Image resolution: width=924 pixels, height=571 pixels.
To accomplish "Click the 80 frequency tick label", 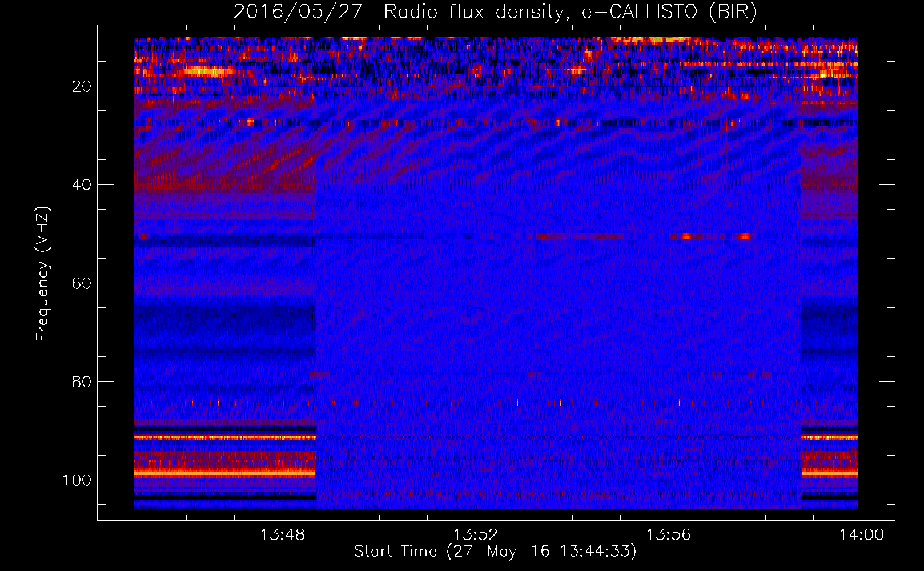I will 82,381.
